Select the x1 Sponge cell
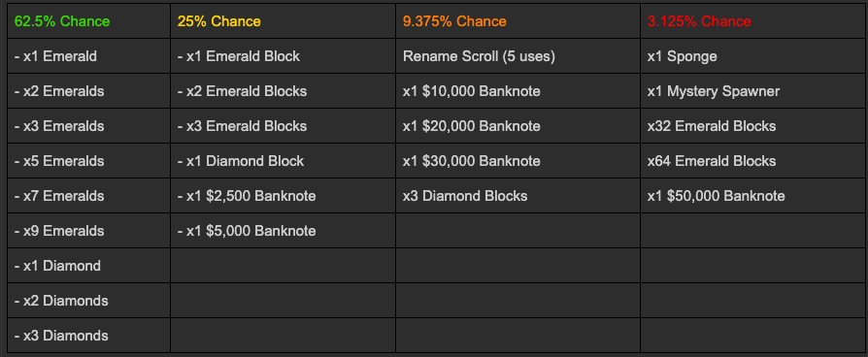Viewport: 868px width, 357px height. pyautogui.click(x=751, y=56)
